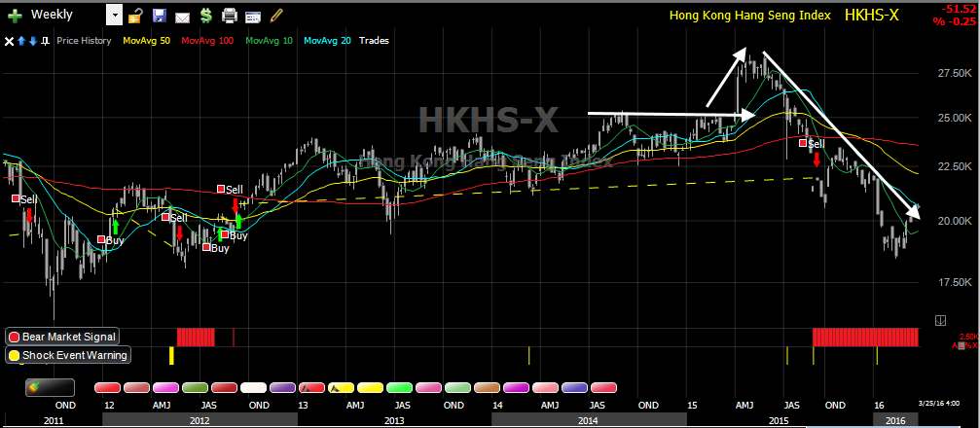
Task: Click the 17.50K price axis label
Action: pyautogui.click(x=953, y=282)
